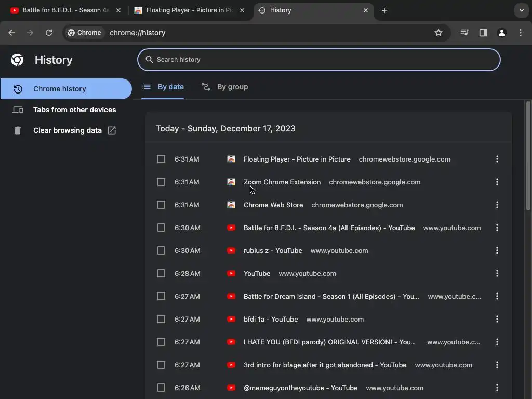Switch to By group view
The height and width of the screenshot is (399, 532).
224,87
